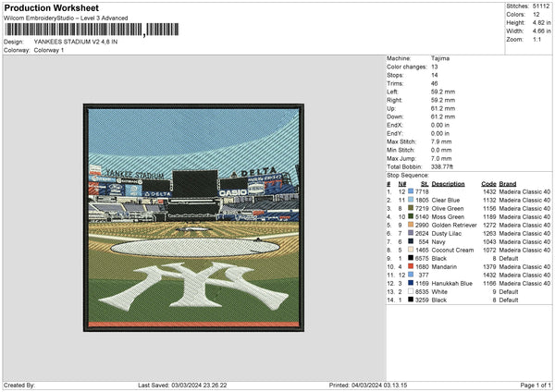Click the 'Created By:' footer label
555x392 pixels.
[x=19, y=385]
